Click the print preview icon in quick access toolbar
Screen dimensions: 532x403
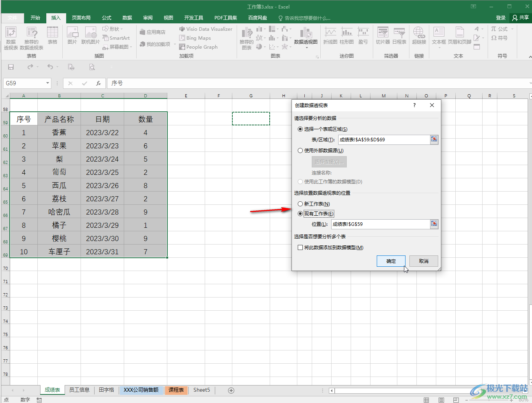coord(92,67)
